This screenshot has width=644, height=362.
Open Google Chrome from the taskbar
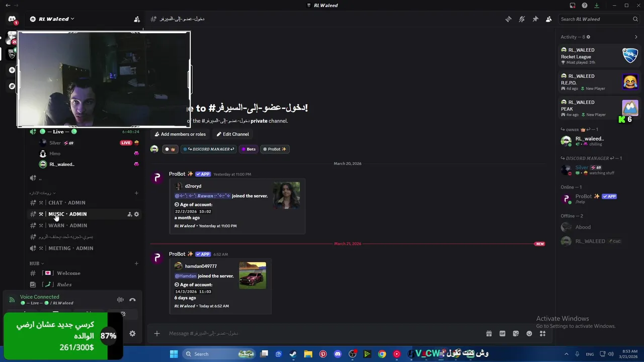tap(382, 354)
